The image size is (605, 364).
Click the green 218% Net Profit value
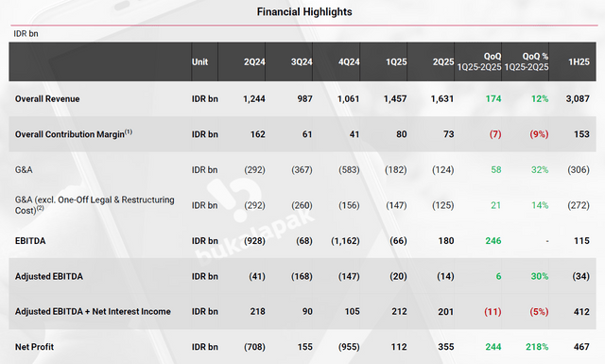click(537, 347)
